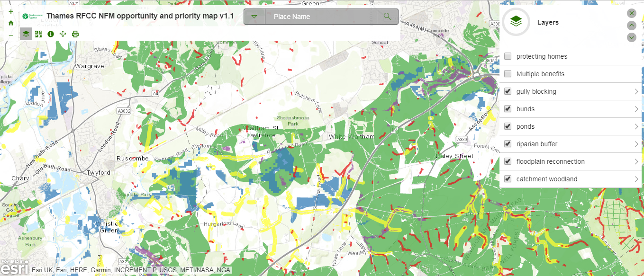The height and width of the screenshot is (276, 644).
Task: Go to the next panel with down arrow
Action: (631, 37)
